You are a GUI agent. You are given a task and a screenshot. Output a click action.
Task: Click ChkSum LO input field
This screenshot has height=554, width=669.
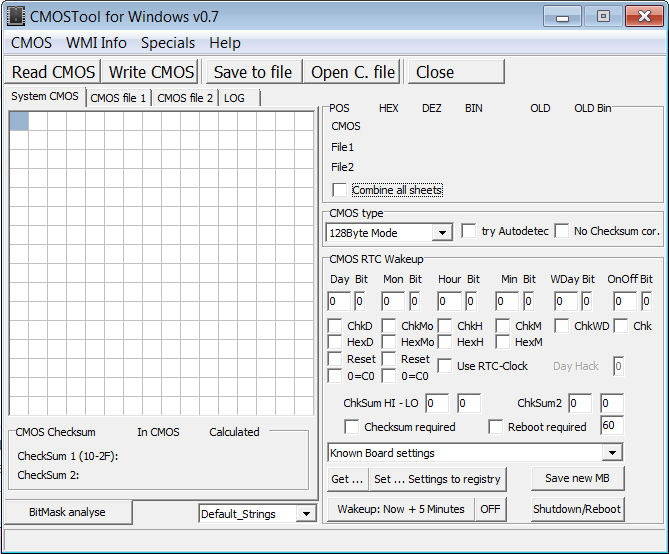click(469, 403)
